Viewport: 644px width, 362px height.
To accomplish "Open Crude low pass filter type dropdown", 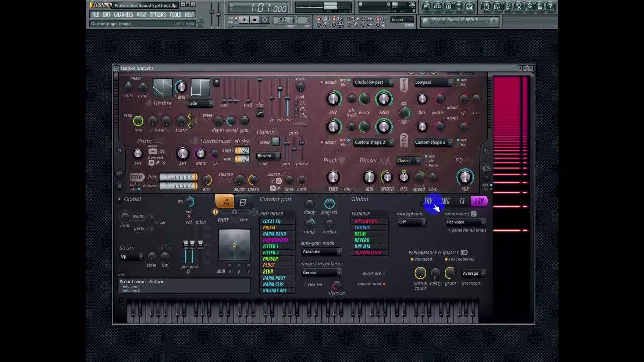I will pos(373,82).
